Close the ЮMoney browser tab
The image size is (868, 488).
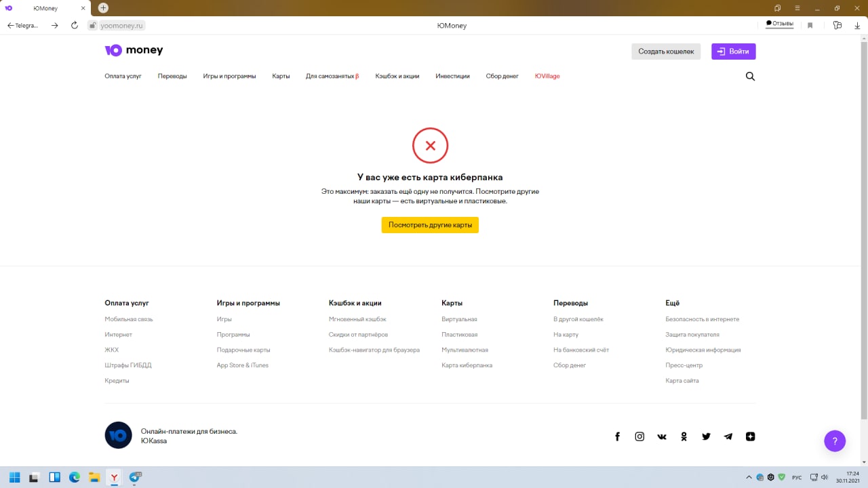tap(82, 8)
